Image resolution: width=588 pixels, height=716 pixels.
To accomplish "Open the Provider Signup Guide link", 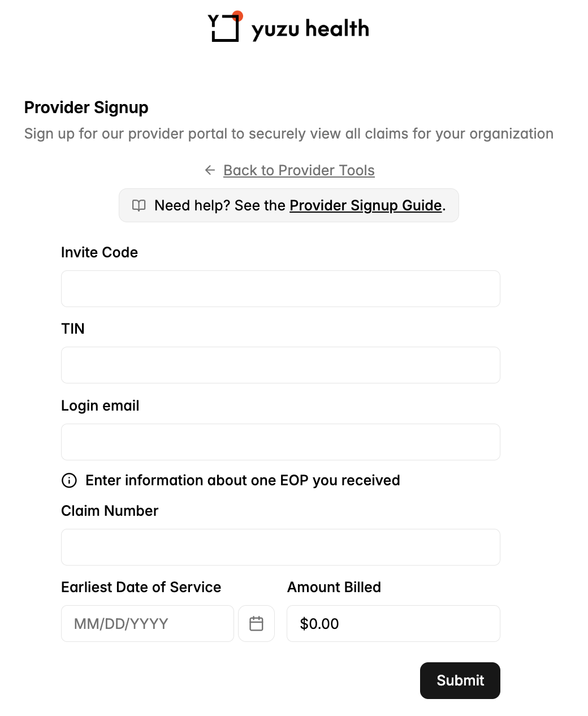I will tap(366, 205).
